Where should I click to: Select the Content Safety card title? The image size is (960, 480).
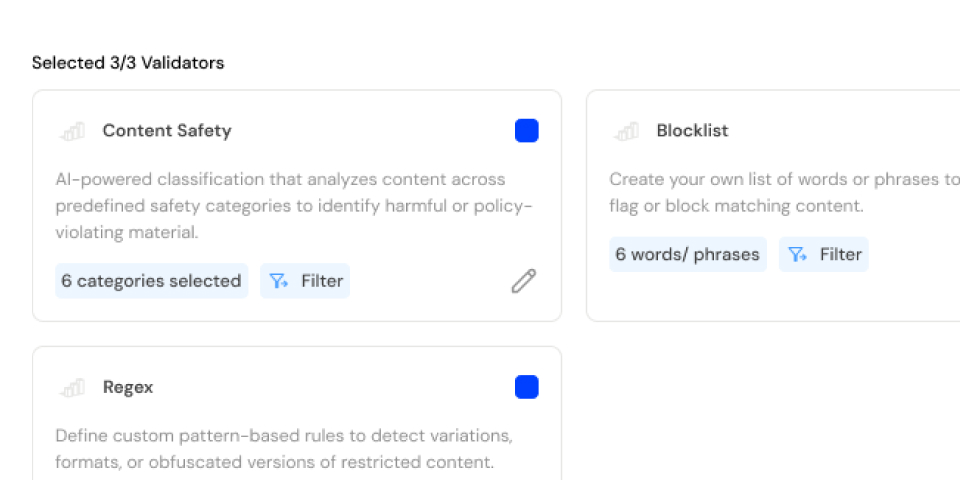coord(166,131)
